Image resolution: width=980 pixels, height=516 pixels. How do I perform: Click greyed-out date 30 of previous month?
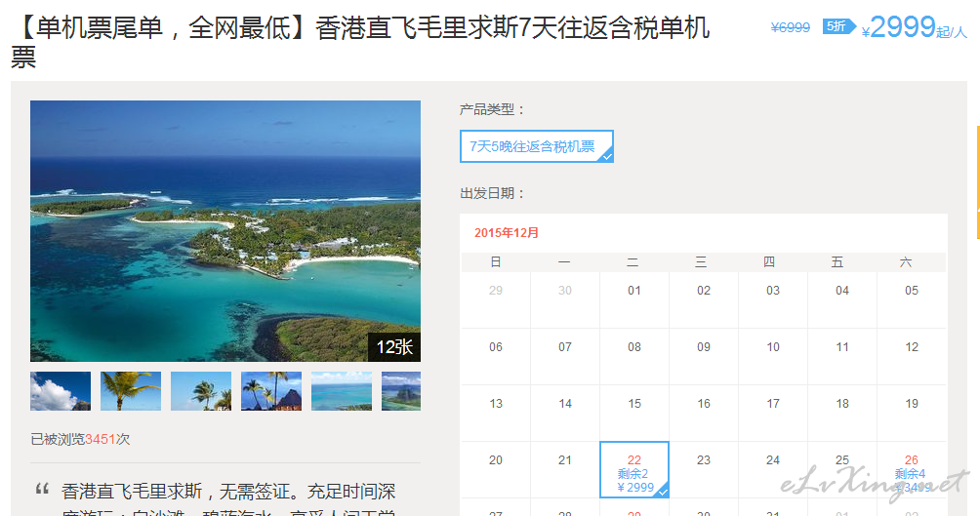(565, 291)
